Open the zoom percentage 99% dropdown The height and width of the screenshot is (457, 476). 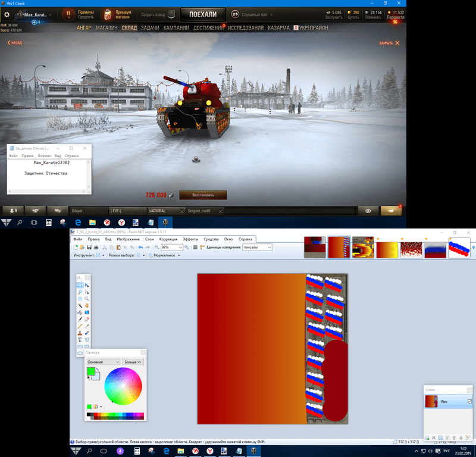[180, 248]
